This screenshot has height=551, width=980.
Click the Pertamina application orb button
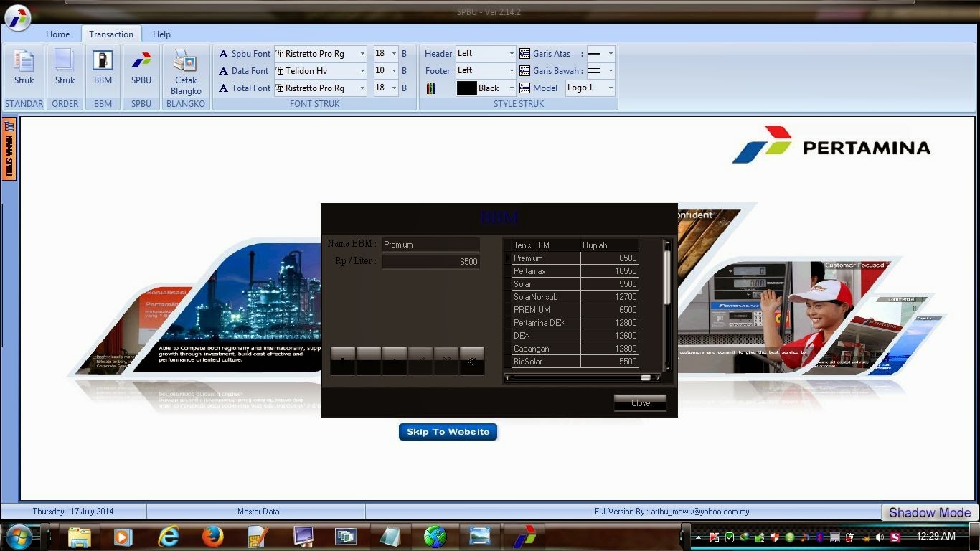(x=18, y=18)
